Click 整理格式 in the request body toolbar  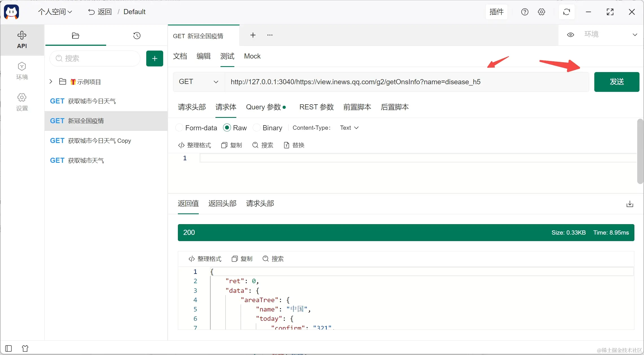(195, 145)
